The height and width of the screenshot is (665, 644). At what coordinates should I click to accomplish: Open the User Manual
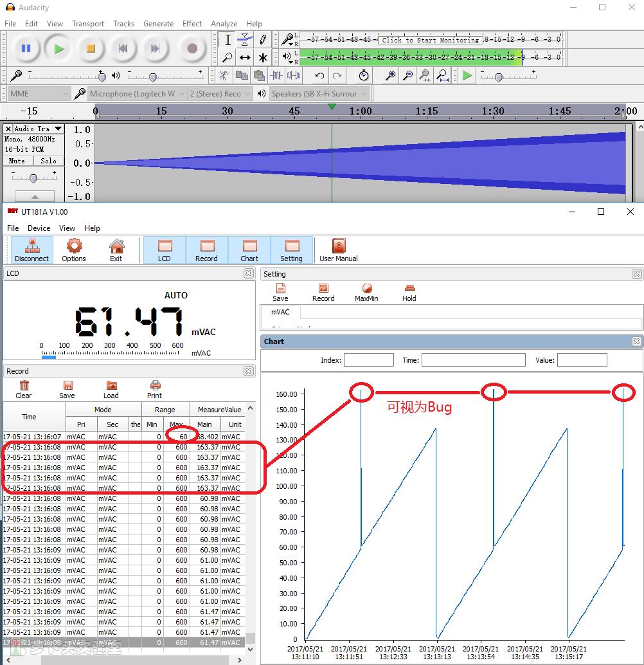tap(339, 250)
